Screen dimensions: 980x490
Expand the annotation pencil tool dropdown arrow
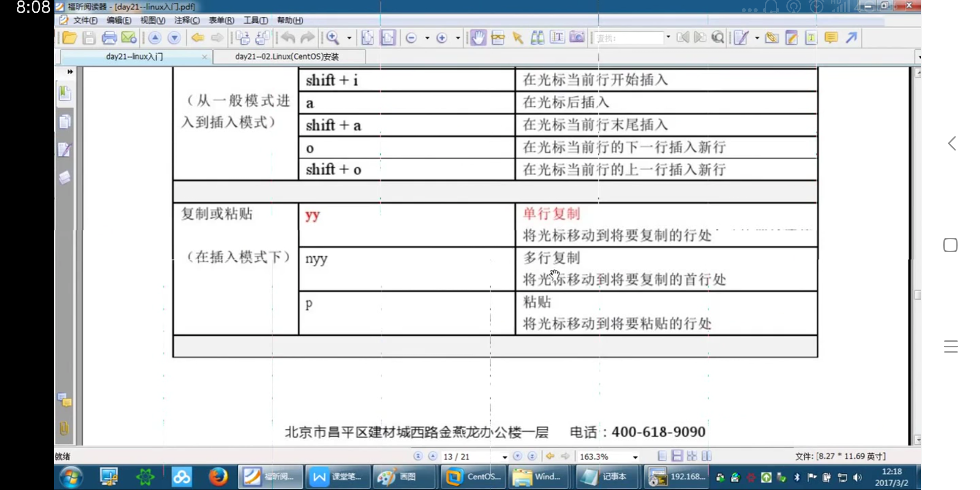coord(756,38)
